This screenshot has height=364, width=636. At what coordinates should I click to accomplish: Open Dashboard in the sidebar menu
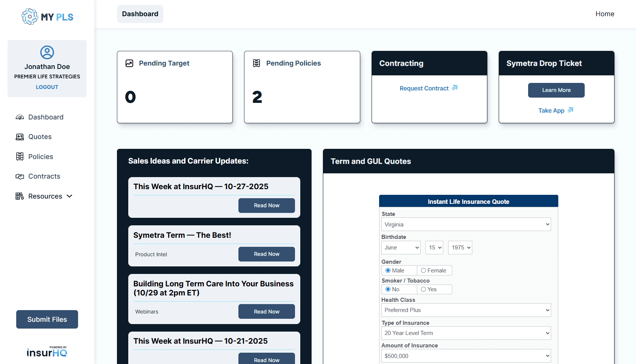[46, 117]
